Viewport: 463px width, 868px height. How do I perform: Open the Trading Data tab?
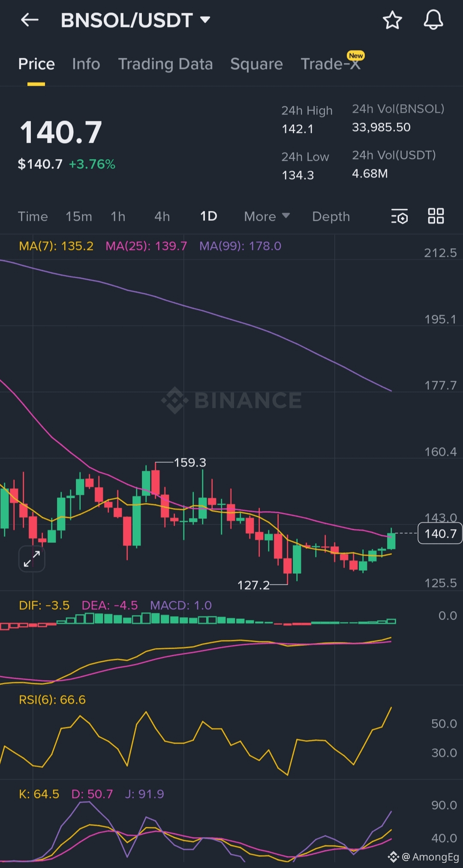click(x=165, y=64)
